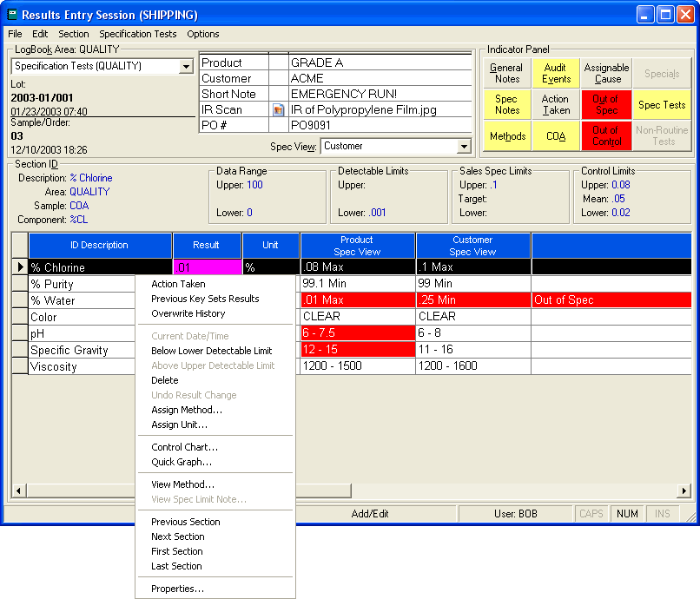The width and height of the screenshot is (700, 599).
Task: Click Spec Notes indicator button
Action: (x=507, y=104)
